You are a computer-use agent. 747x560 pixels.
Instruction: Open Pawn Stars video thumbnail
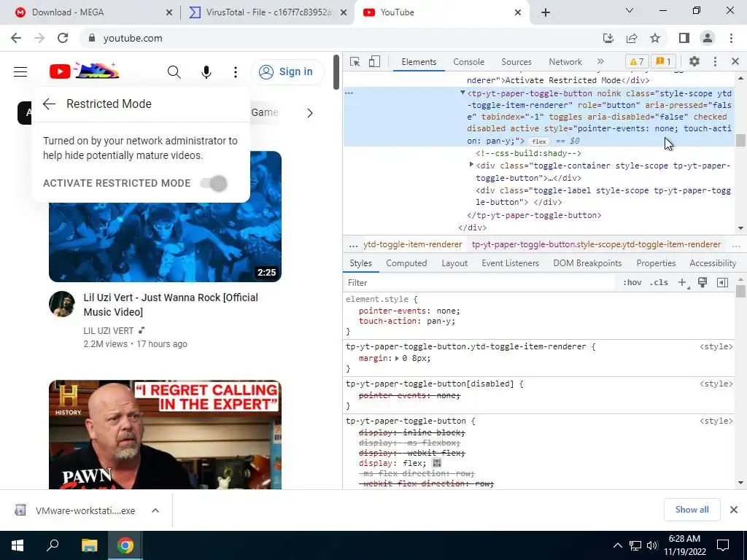coord(166,435)
